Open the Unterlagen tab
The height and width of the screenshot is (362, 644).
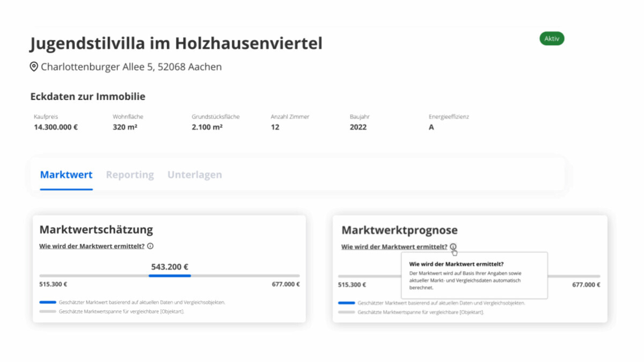tap(194, 175)
